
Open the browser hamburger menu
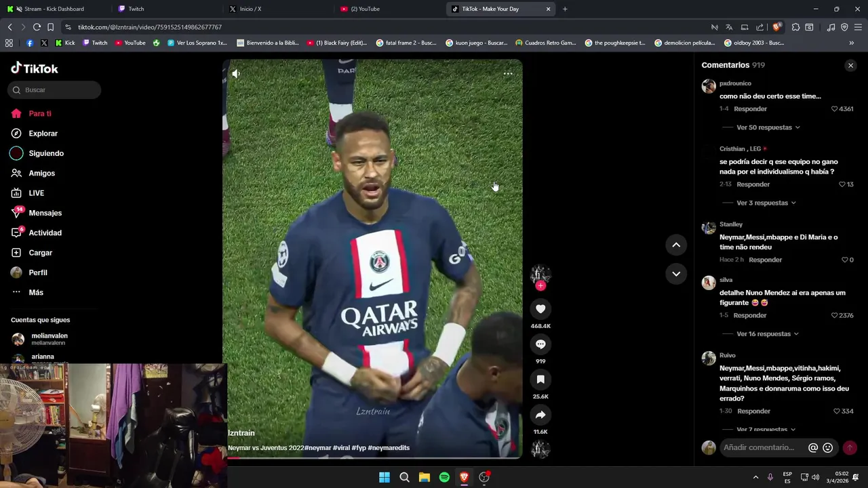858,27
